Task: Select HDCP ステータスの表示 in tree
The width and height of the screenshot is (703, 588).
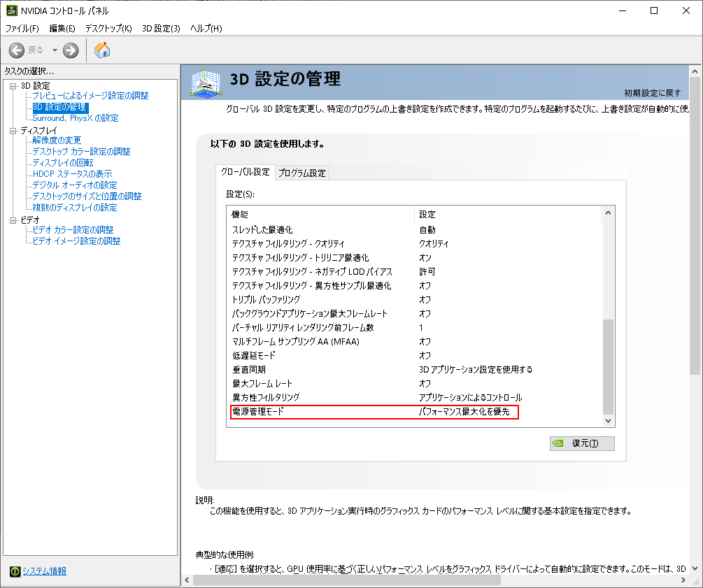Action: (x=72, y=174)
